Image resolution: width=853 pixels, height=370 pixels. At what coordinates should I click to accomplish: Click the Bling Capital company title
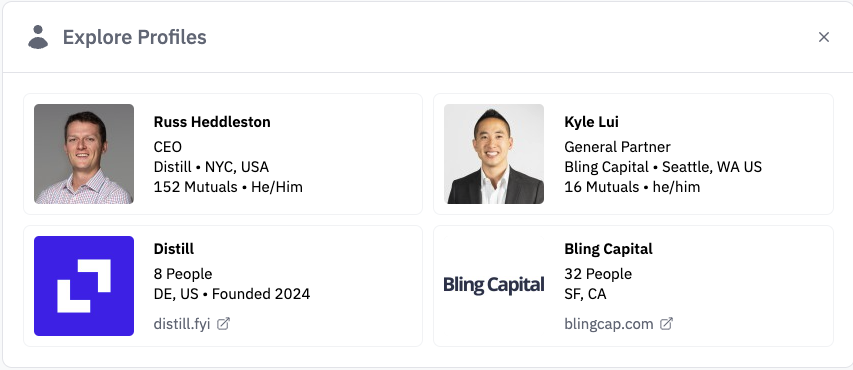(x=608, y=249)
